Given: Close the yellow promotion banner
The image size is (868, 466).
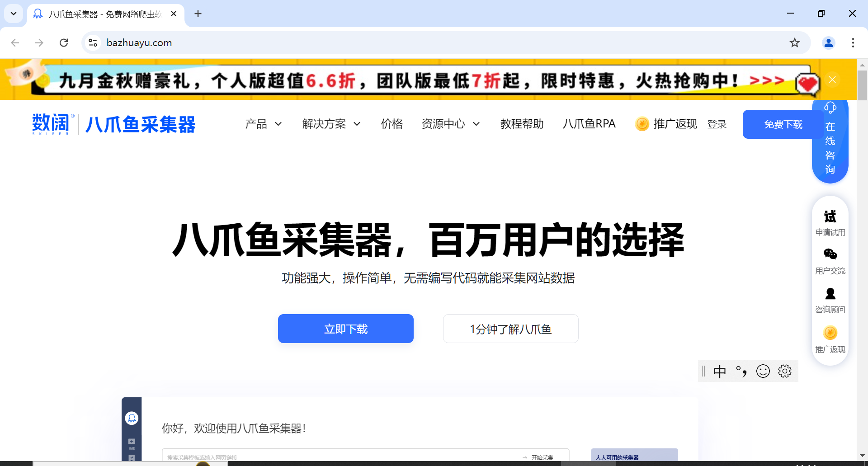Looking at the screenshot, I should tap(832, 80).
